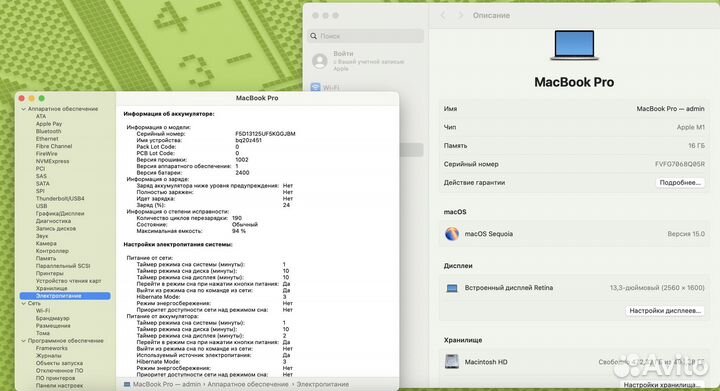The height and width of the screenshot is (391, 720).
Task: Select FireWire in the hardware list
Action: pyautogui.click(x=46, y=154)
